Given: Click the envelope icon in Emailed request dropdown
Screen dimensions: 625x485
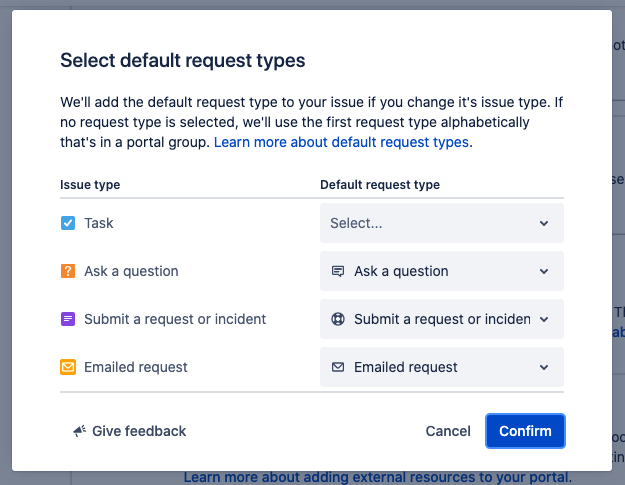Looking at the screenshot, I should point(338,367).
